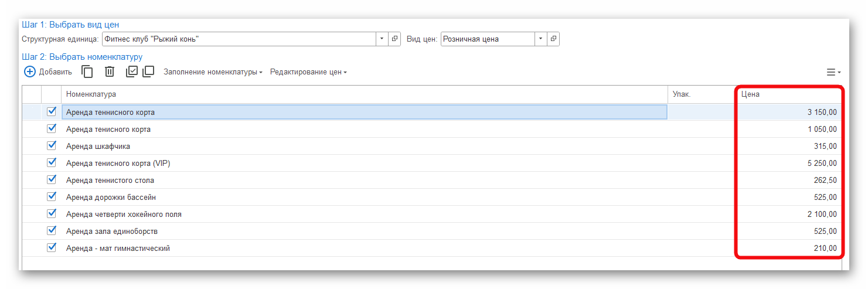Untick the Аренда - мат гимнастический checkbox
The width and height of the screenshot is (868, 289).
click(52, 247)
